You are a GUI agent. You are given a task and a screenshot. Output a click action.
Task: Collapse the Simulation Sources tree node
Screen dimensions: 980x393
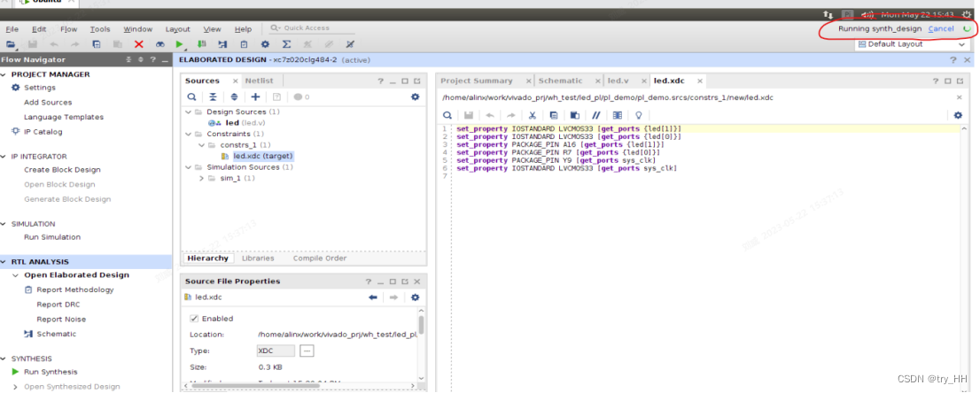click(x=189, y=167)
